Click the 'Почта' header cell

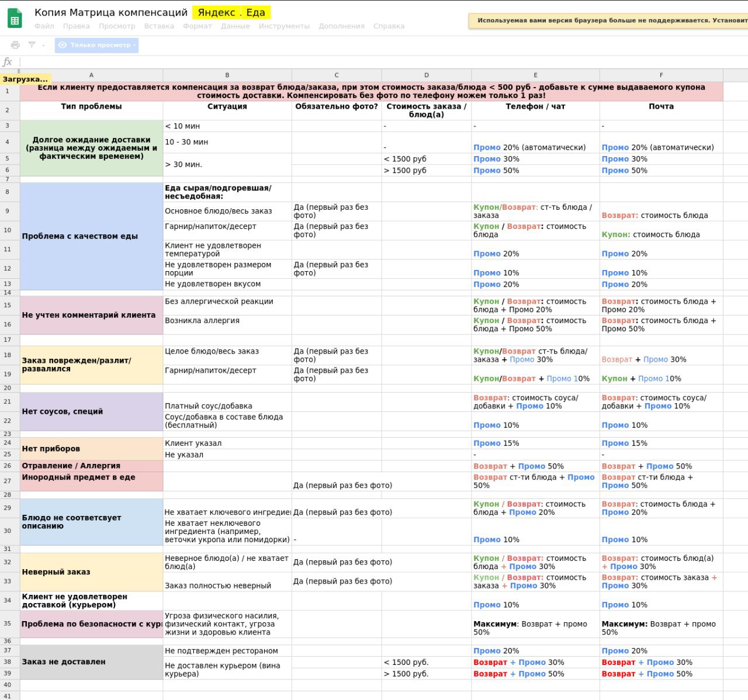(662, 110)
